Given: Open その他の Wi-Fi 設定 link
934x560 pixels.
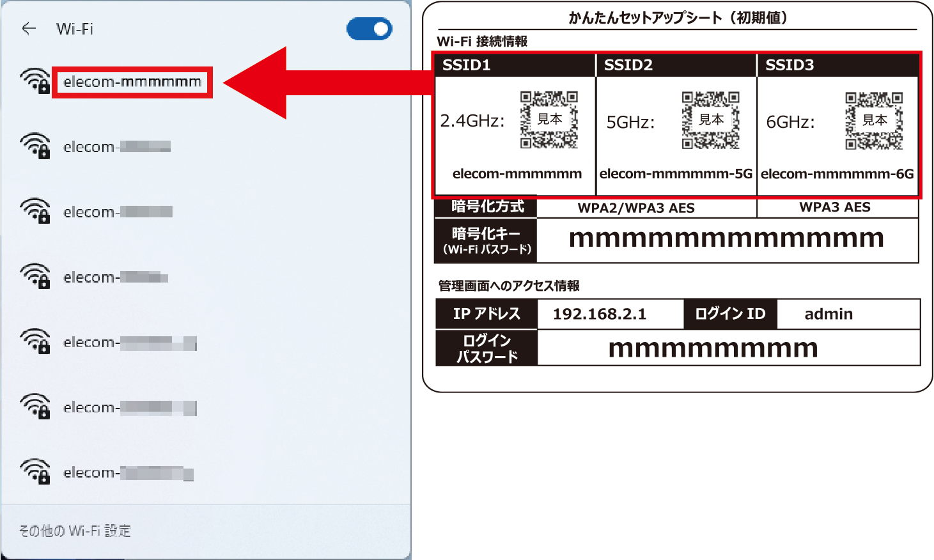Looking at the screenshot, I should pos(75,531).
